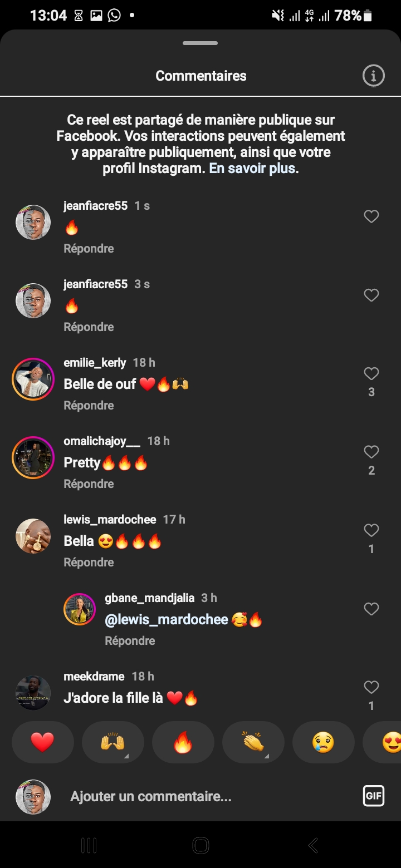Send the clapping hands quick reaction

pyautogui.click(x=253, y=742)
